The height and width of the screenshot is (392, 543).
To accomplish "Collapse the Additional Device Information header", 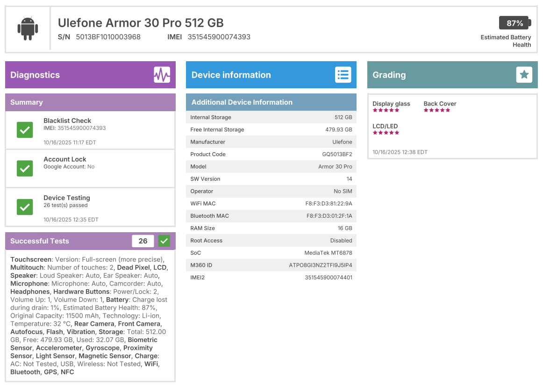I will click(271, 102).
